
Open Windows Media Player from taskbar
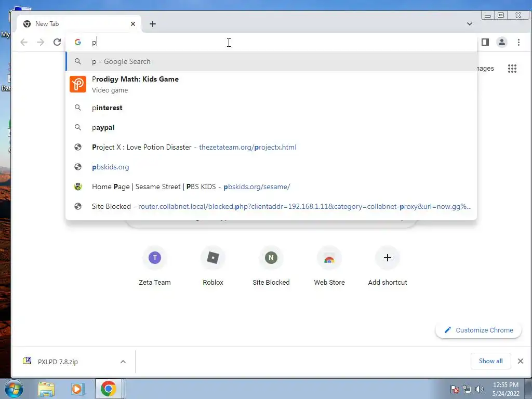pos(77,389)
